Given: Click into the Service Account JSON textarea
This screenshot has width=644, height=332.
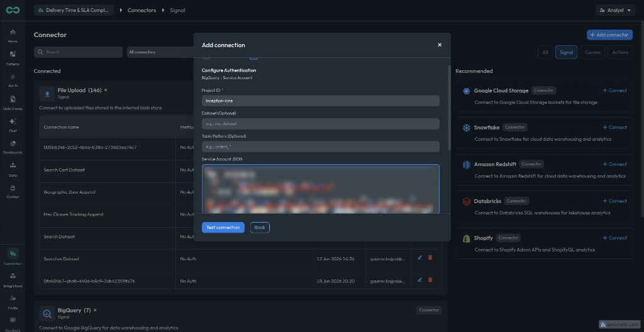Looking at the screenshot, I should coord(320,189).
